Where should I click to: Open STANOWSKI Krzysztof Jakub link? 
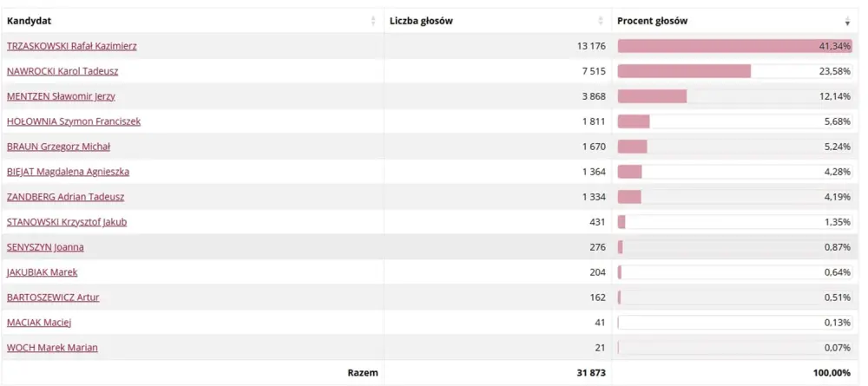pos(67,222)
